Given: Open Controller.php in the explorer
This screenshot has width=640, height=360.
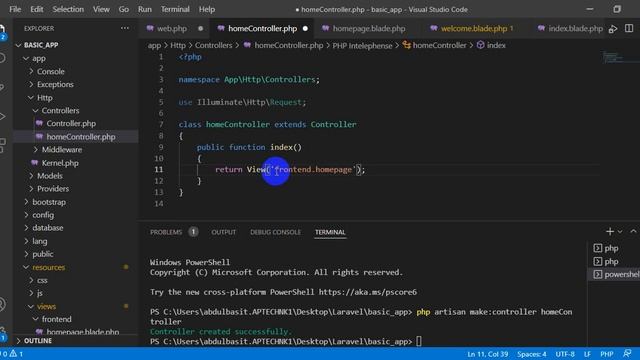Looking at the screenshot, I should 71,123.
